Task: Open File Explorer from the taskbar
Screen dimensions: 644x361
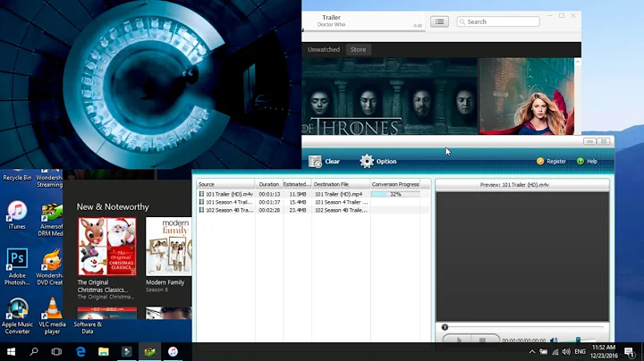Action: point(104,351)
